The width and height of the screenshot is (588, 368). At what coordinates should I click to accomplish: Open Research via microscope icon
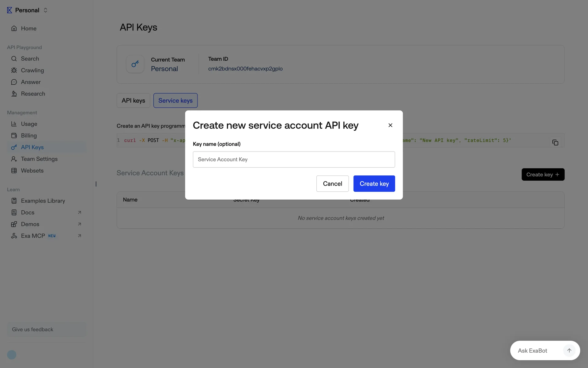14,94
